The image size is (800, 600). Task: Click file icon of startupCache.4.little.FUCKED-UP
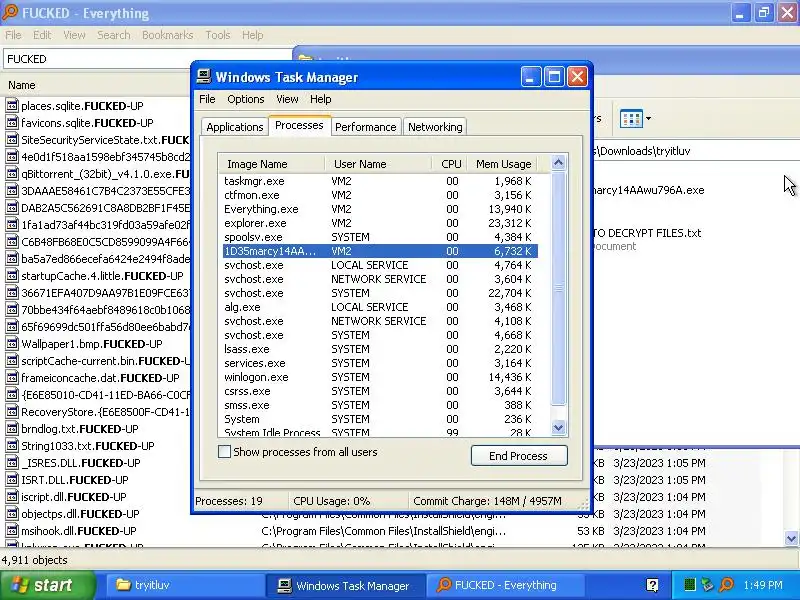(x=12, y=276)
